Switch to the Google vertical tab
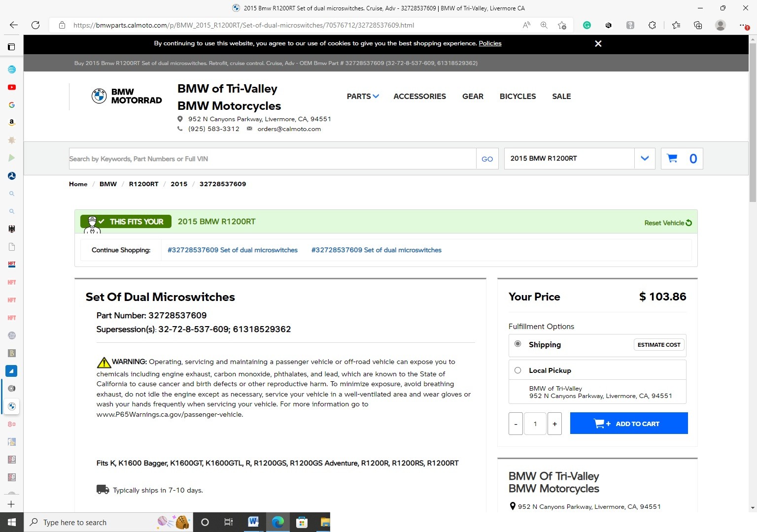Viewport: 757px width, 532px height. point(12,105)
